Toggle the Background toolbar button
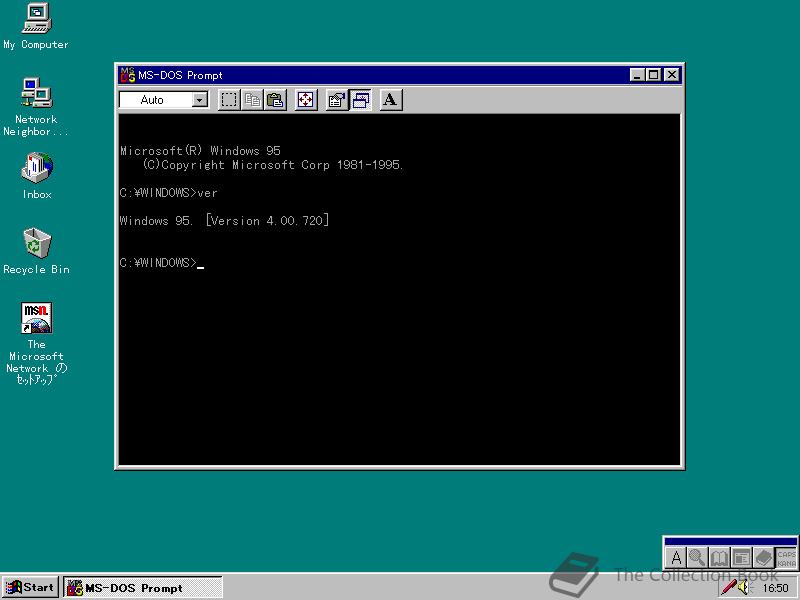 360,99
